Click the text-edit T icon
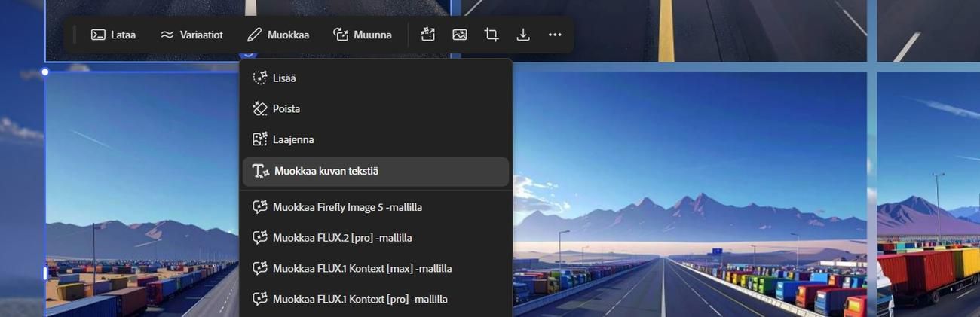This screenshot has width=980, height=317. point(261,172)
